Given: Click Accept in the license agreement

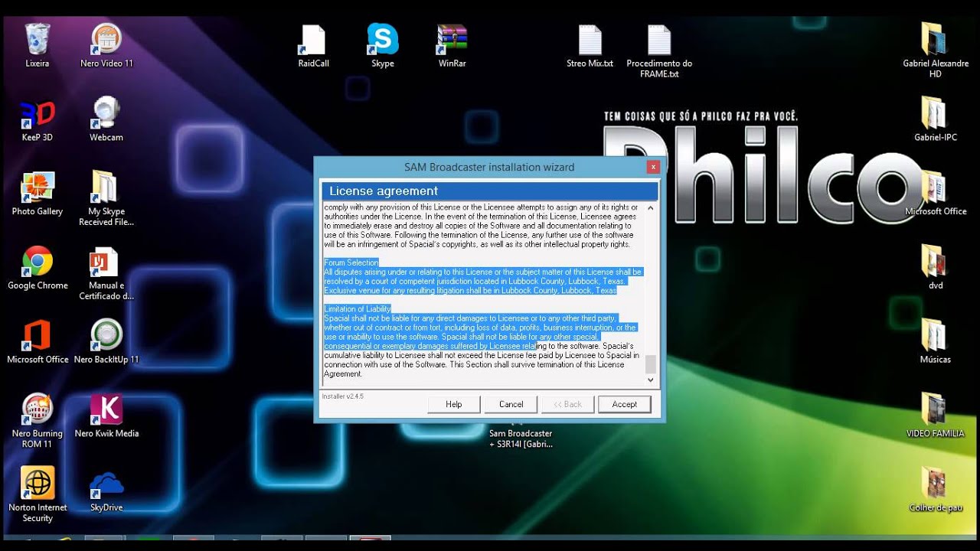Looking at the screenshot, I should tap(624, 404).
